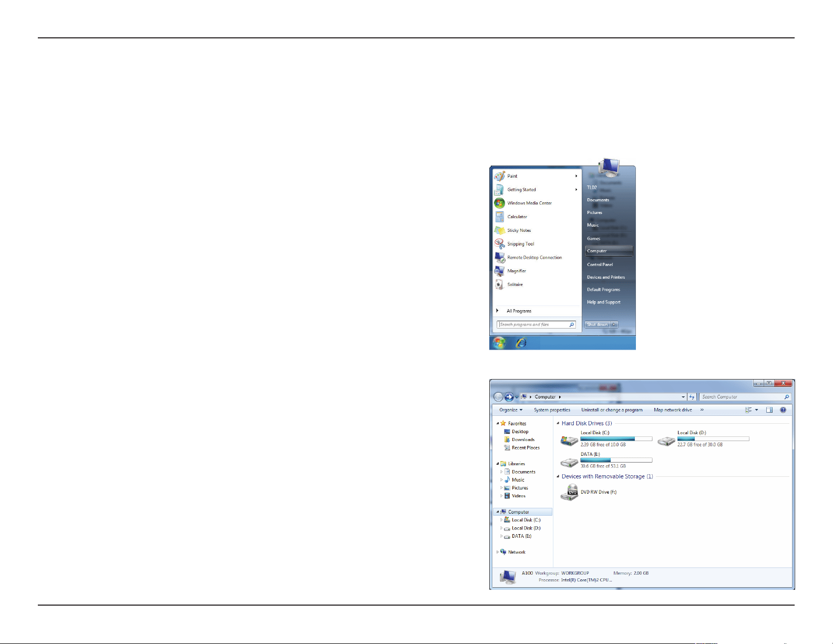
Task: Select Local Disk (C:) drive icon
Action: pos(569,441)
